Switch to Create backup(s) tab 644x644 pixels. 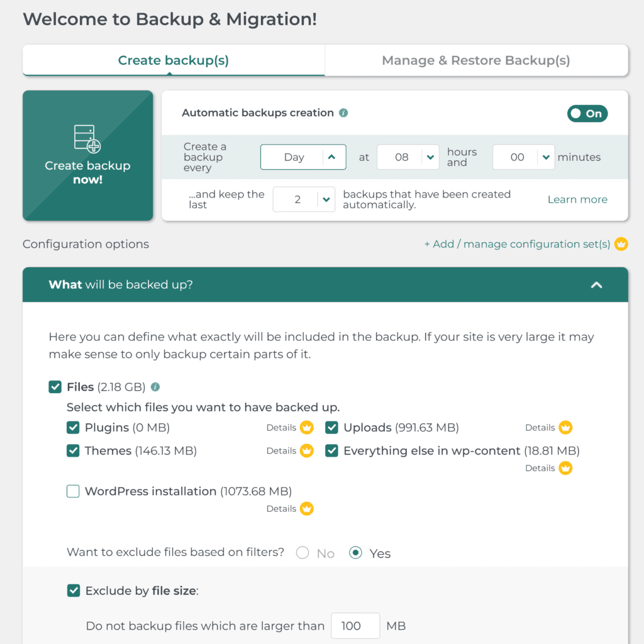174,60
